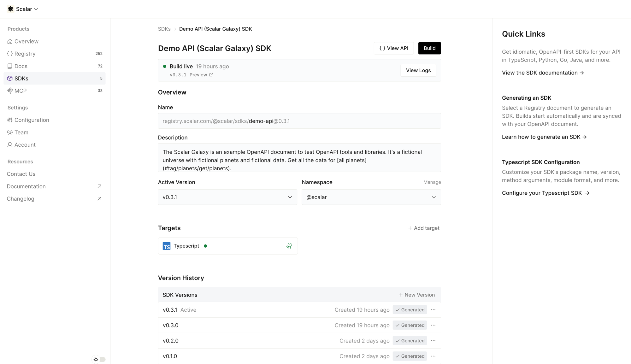631x364 pixels.
Task: Select the v0.2.0 version row label
Action: (x=171, y=341)
